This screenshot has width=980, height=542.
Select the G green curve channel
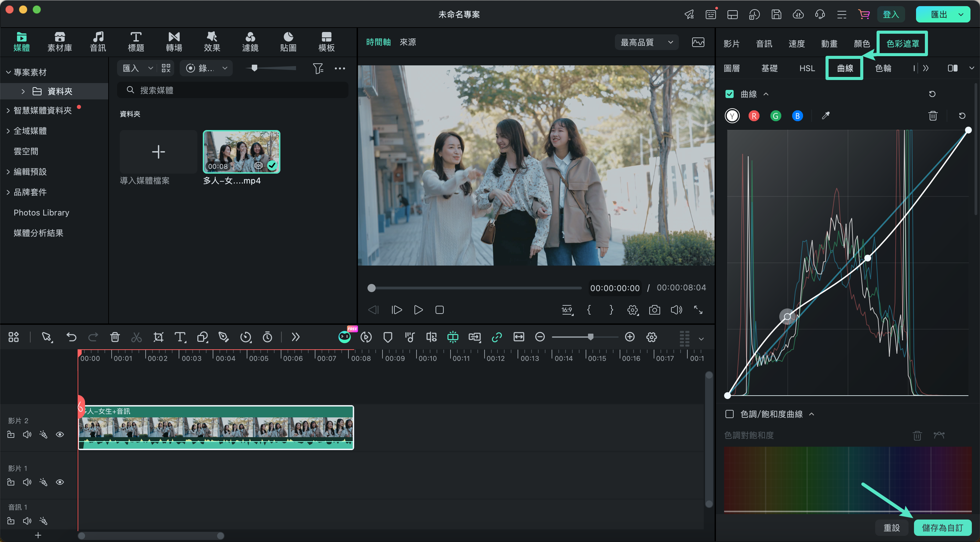pos(775,115)
